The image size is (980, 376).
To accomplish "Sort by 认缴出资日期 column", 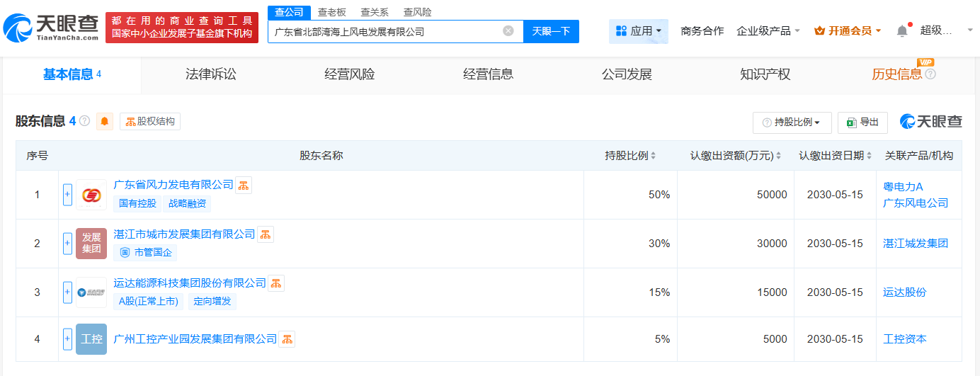I will [x=868, y=156].
